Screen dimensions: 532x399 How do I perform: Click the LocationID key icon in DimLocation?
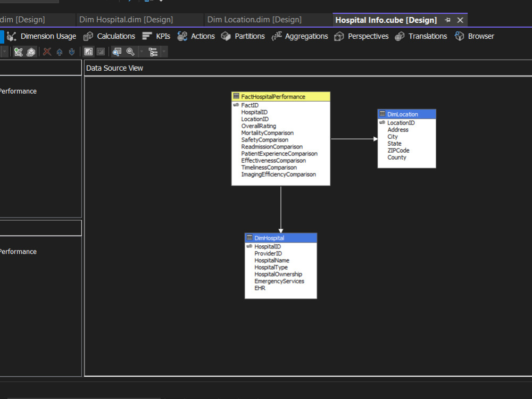coord(383,122)
